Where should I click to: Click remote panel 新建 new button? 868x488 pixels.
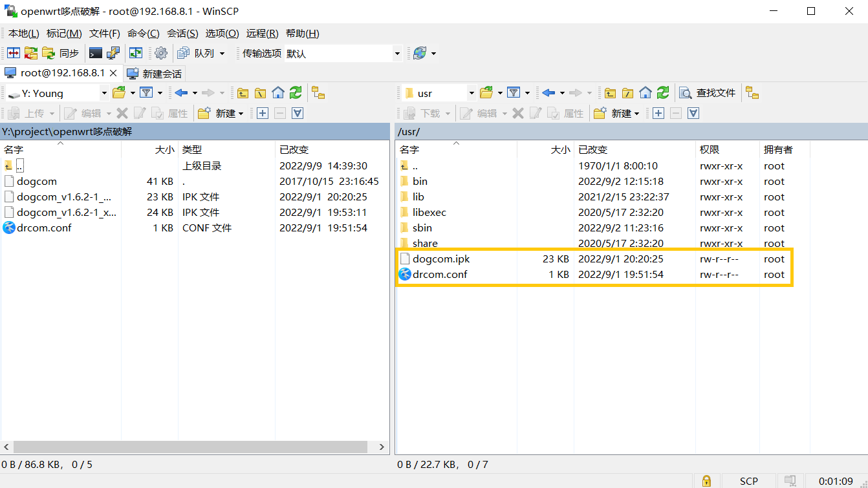tap(617, 113)
